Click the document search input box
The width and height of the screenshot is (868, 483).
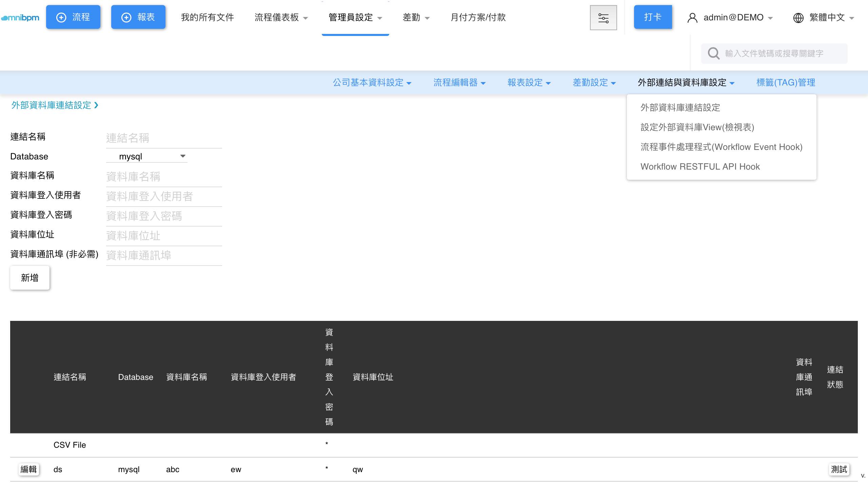click(x=774, y=53)
